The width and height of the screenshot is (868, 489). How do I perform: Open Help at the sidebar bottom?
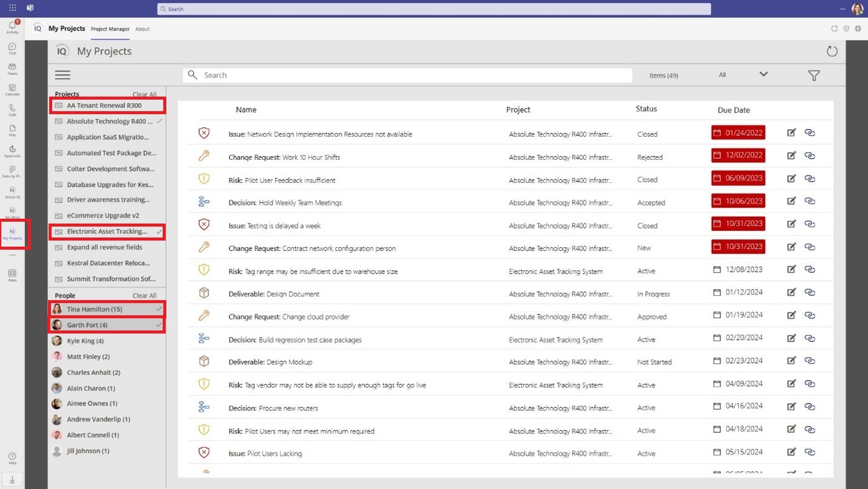[x=12, y=458]
